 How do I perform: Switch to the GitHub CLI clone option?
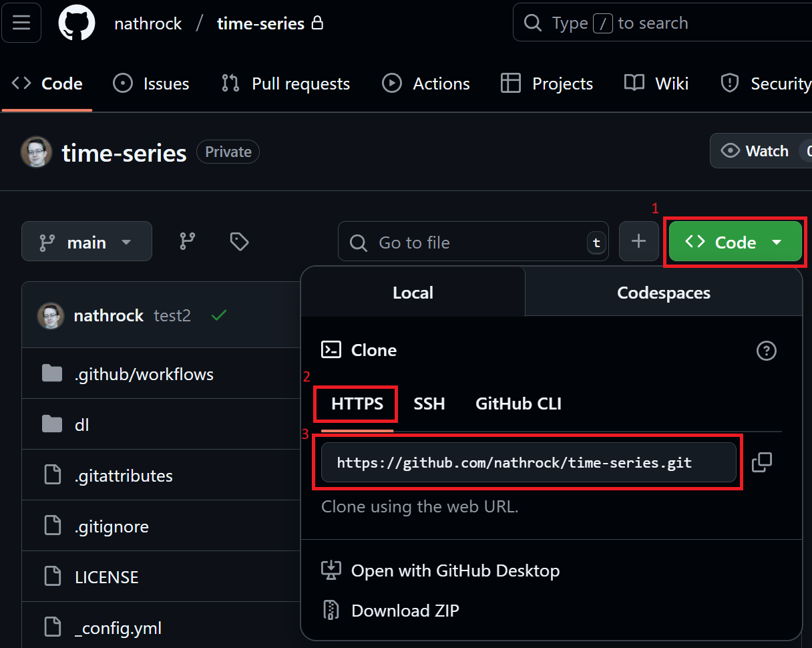click(x=518, y=404)
